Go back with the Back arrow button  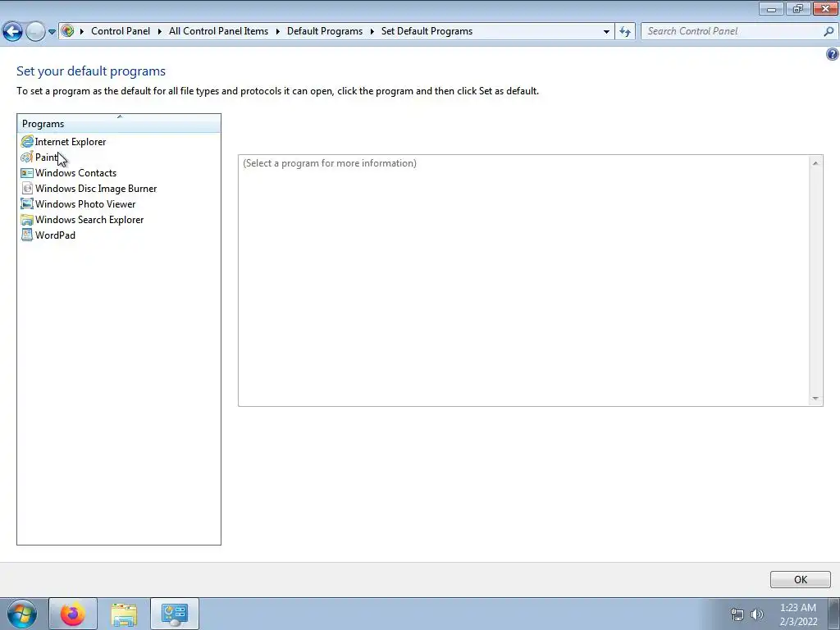12,31
